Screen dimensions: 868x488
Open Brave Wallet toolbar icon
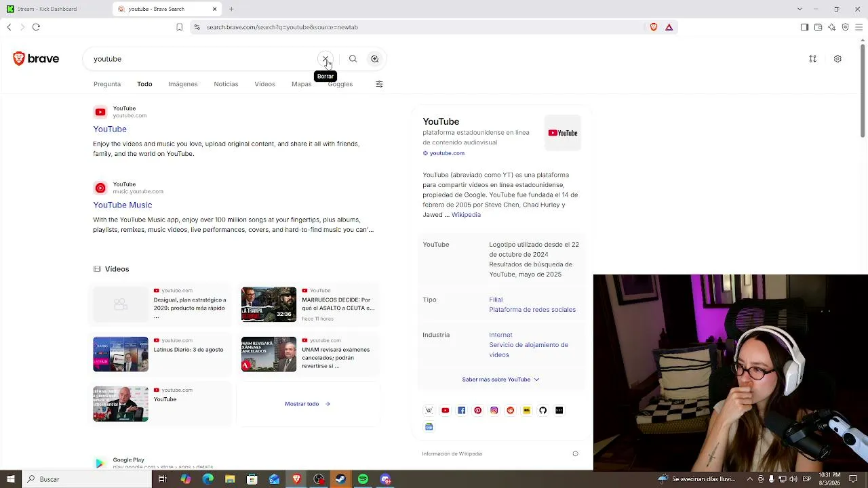818,27
